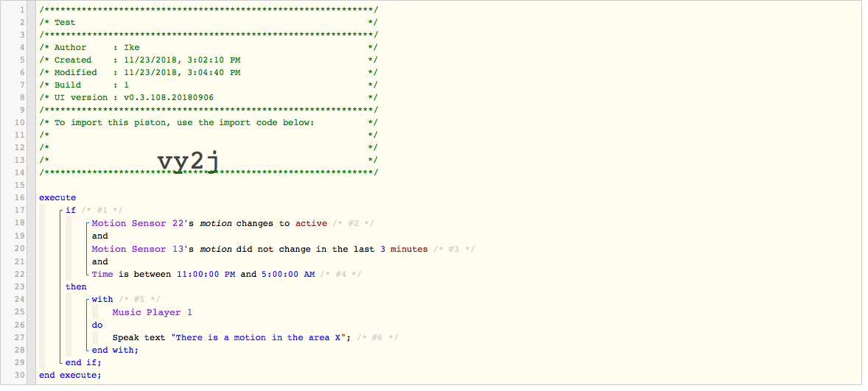Click the '/* #4 */' statement comment
The width and height of the screenshot is (868, 391).
341,274
